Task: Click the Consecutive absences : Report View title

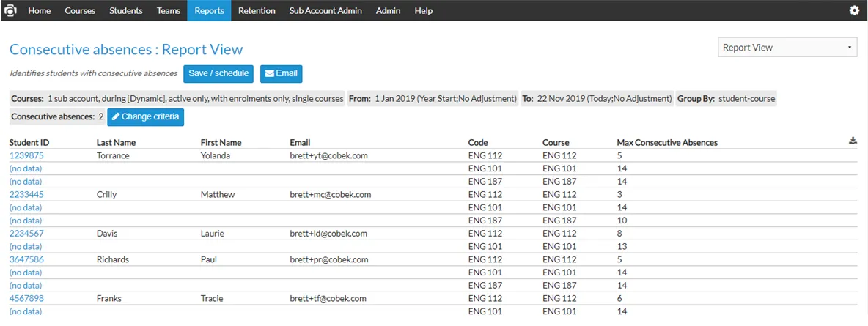Action: [126, 49]
